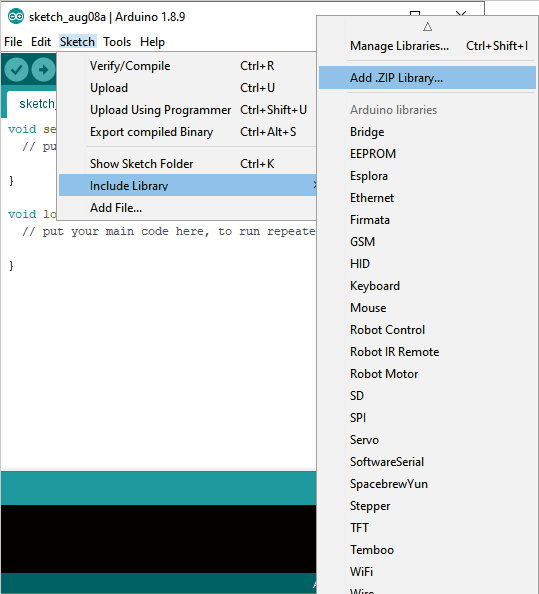Viewport: 539px width, 594px height.
Task: Open the Edit menu
Action: click(41, 42)
